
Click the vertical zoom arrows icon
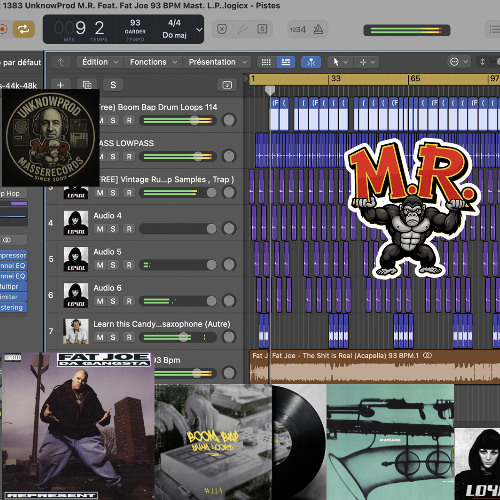pyautogui.click(x=482, y=62)
